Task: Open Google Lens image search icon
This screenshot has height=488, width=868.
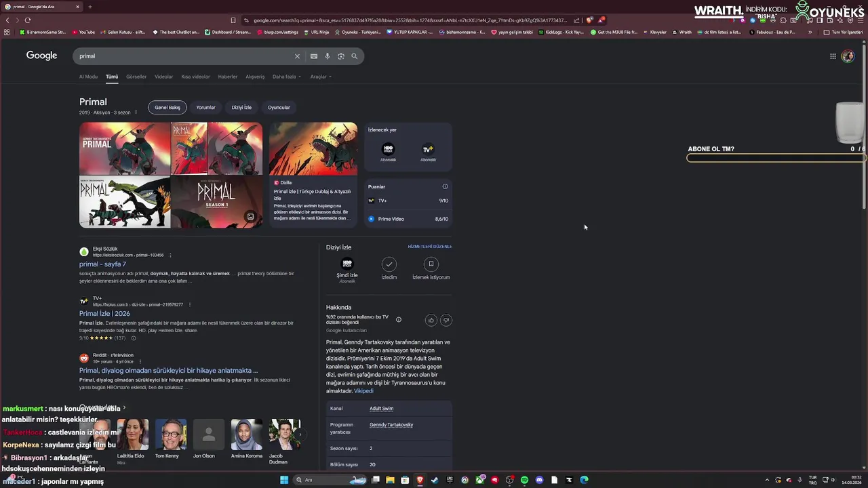Action: (x=341, y=56)
